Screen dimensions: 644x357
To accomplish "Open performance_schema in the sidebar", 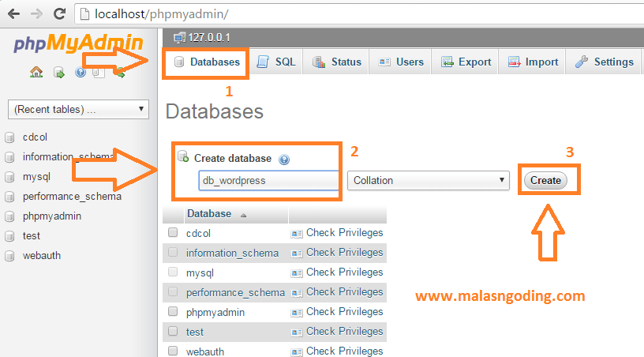I will pyautogui.click(x=73, y=197).
